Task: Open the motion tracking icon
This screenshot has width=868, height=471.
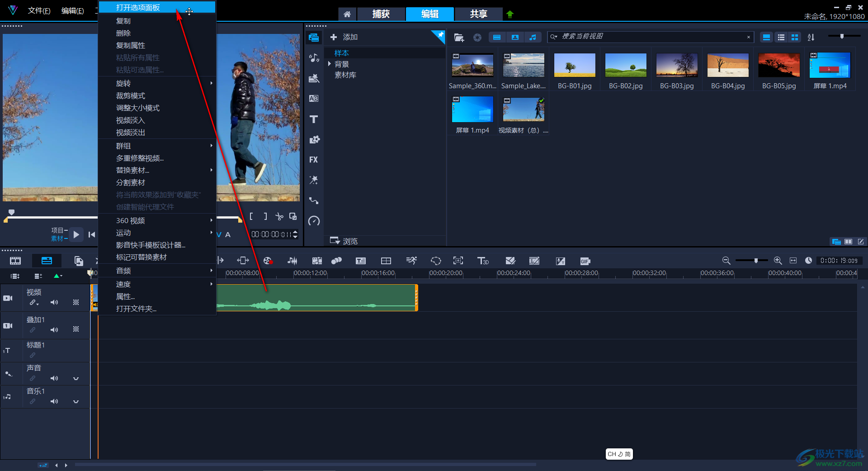Action: pyautogui.click(x=336, y=261)
